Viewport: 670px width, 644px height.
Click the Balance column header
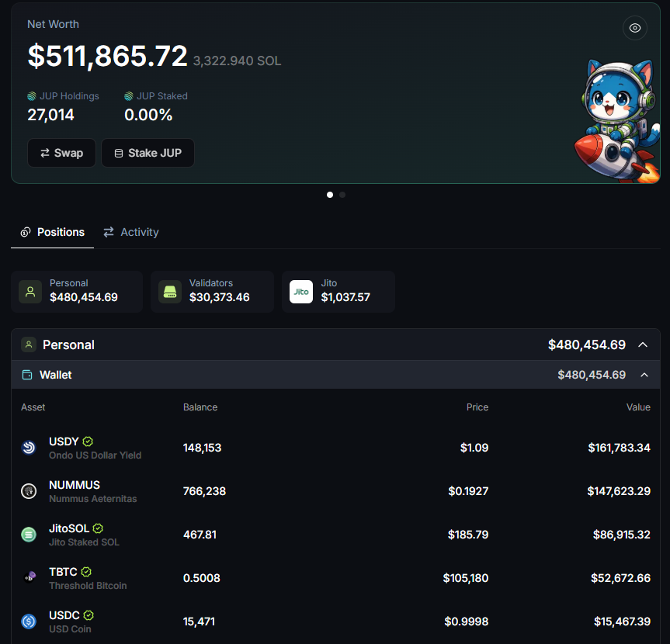[x=200, y=407]
